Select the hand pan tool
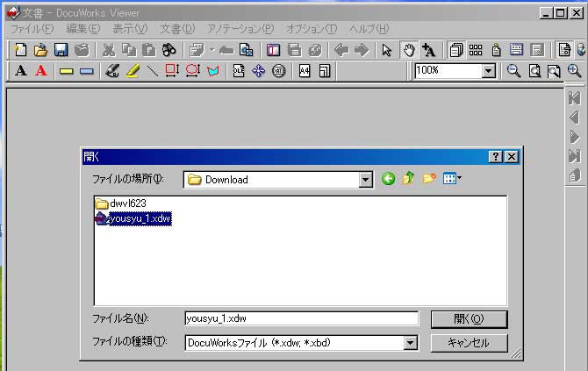This screenshot has width=588, height=371. [408, 50]
